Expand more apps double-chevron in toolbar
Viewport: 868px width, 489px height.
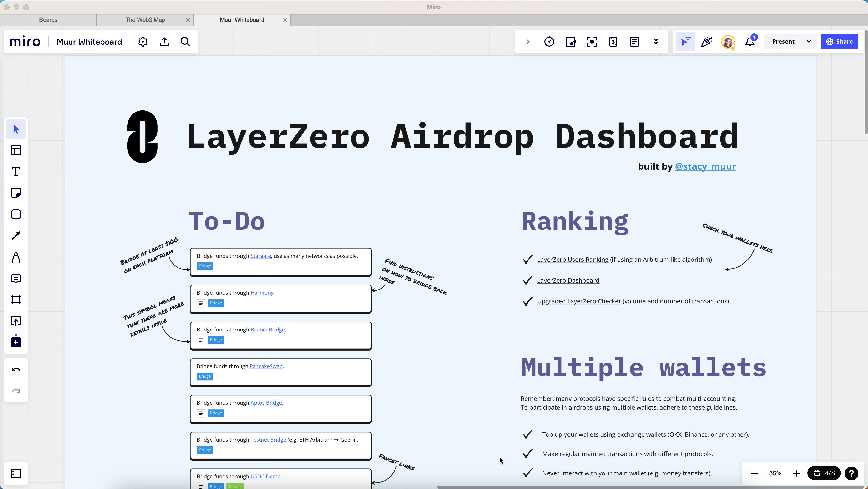click(x=655, y=41)
